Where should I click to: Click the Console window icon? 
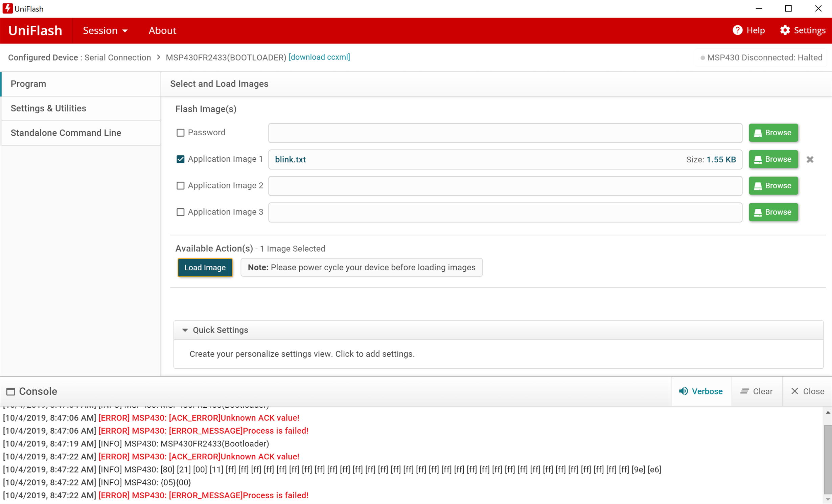(11, 391)
